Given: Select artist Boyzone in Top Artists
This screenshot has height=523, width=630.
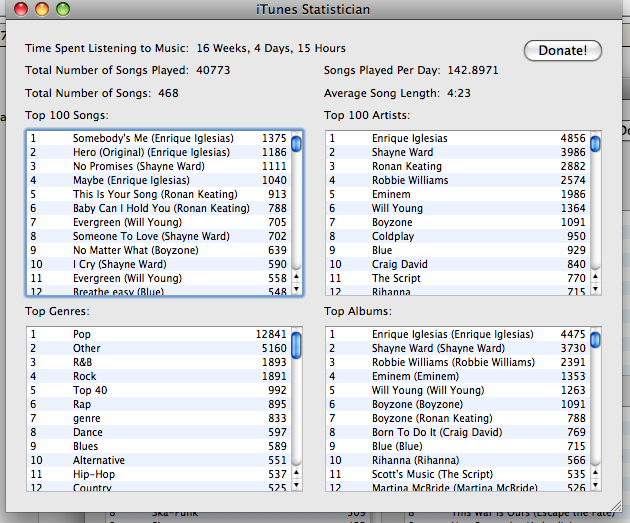Looking at the screenshot, I should pos(458,222).
